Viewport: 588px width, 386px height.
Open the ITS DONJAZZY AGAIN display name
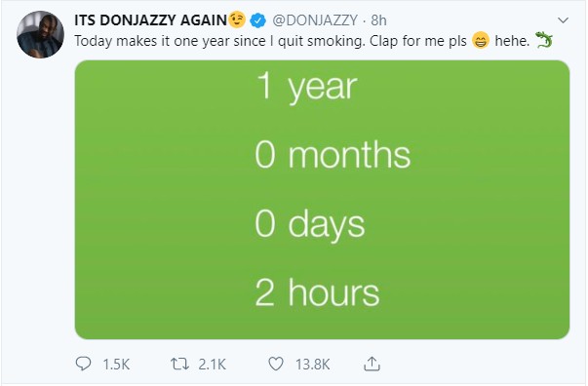[150, 19]
